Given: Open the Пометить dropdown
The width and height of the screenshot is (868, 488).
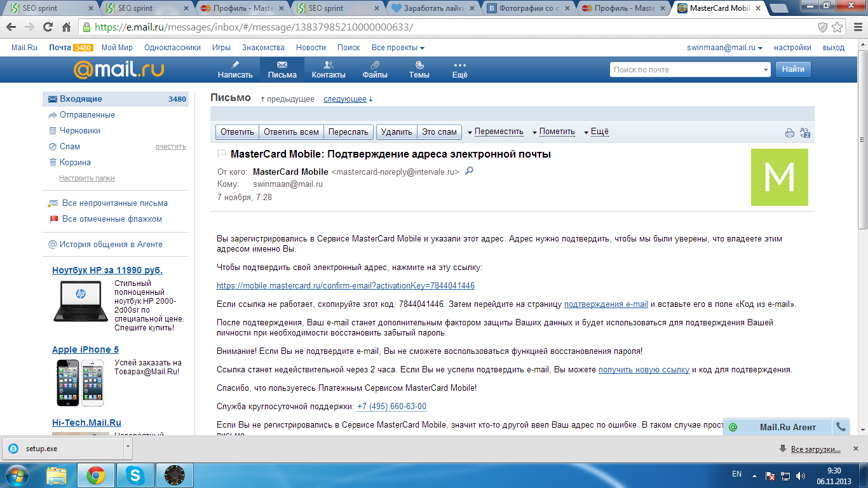Looking at the screenshot, I should pyautogui.click(x=553, y=132).
